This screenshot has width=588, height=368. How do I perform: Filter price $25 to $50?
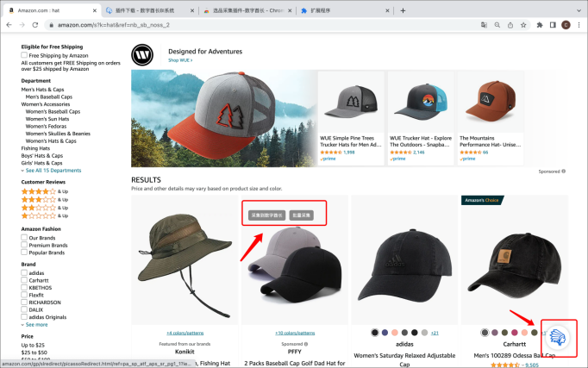click(x=34, y=352)
